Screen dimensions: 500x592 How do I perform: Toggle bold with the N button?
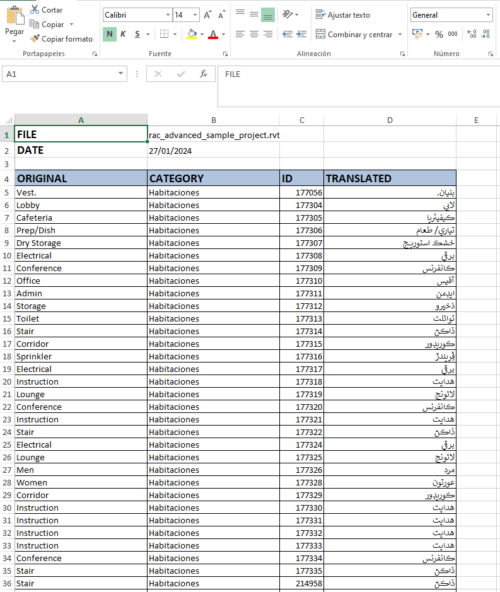(x=110, y=34)
